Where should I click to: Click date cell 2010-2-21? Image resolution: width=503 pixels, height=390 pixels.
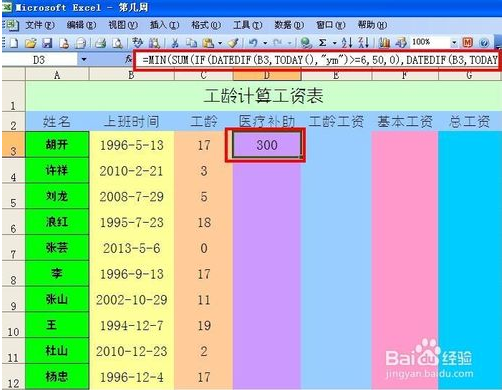click(131, 171)
